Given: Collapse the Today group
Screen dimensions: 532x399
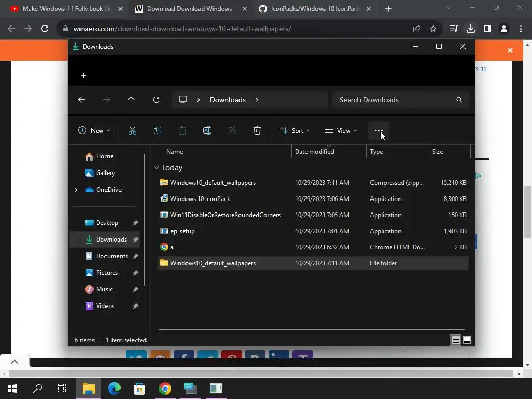Looking at the screenshot, I should [156, 168].
